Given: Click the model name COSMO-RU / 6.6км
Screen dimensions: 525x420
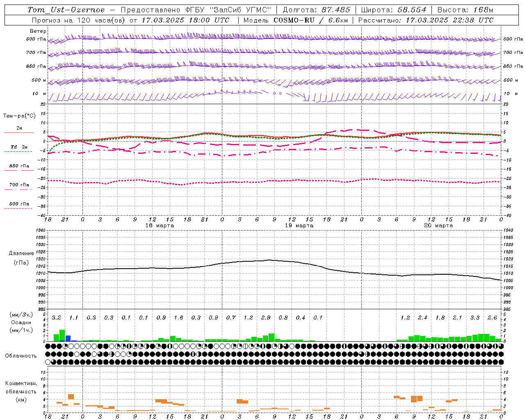Looking at the screenshot, I should pyautogui.click(x=310, y=20).
